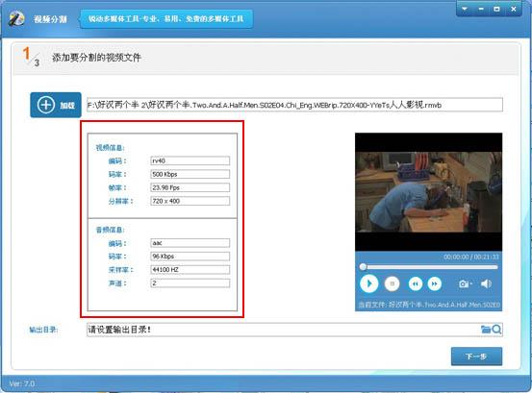
Task: Click the playback progress slider handle
Action: coord(363,267)
